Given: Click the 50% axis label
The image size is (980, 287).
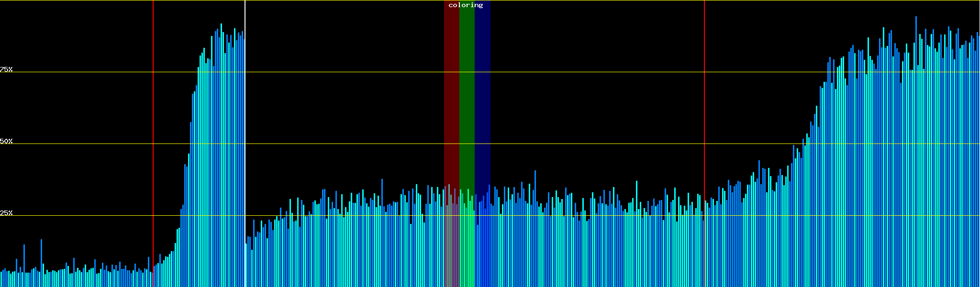Looking at the screenshot, I should point(6,141).
